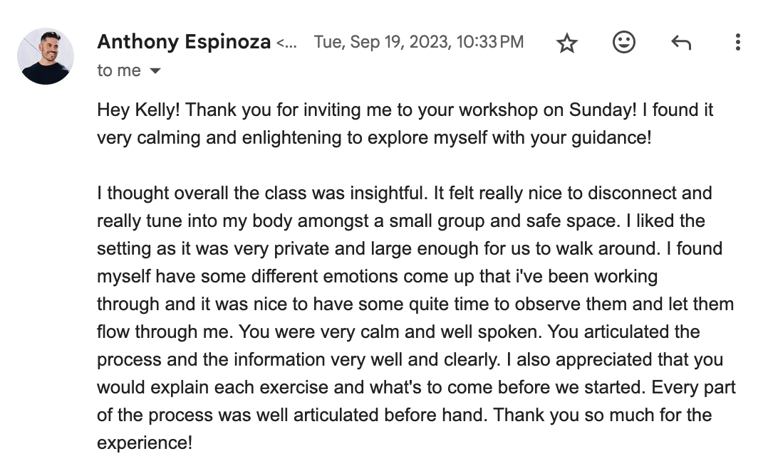Open Anthony Espinoza's profile photo
Viewport: 768px width, 461px height.
(x=46, y=56)
